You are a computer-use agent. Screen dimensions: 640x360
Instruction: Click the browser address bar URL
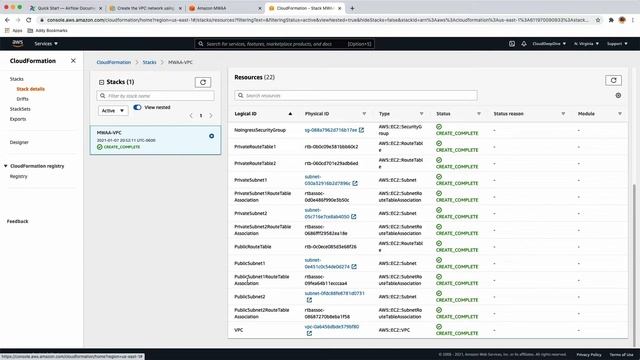pyautogui.click(x=317, y=20)
